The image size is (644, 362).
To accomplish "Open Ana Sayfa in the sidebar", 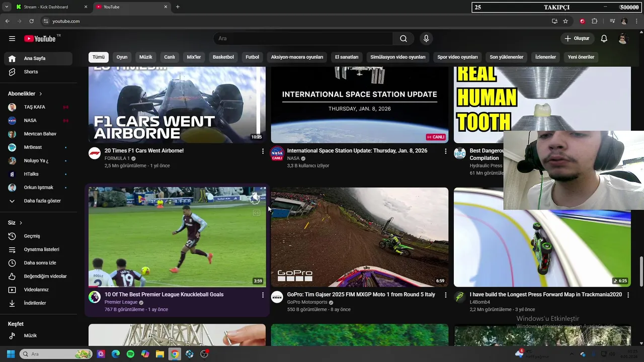I will click(38, 58).
